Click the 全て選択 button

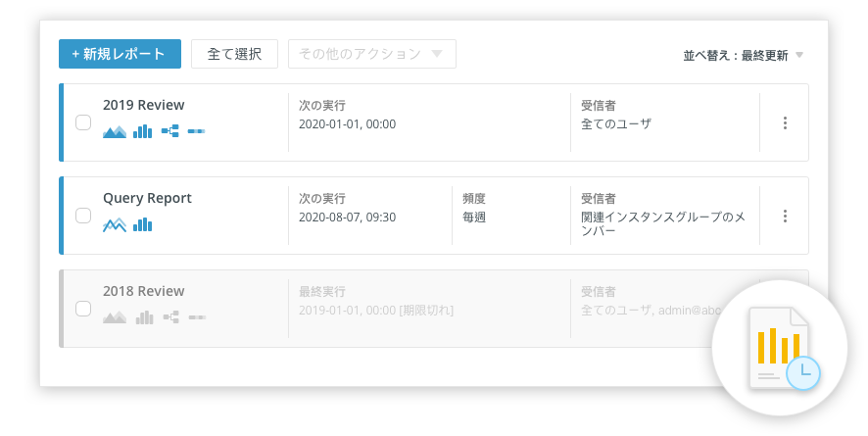234,54
